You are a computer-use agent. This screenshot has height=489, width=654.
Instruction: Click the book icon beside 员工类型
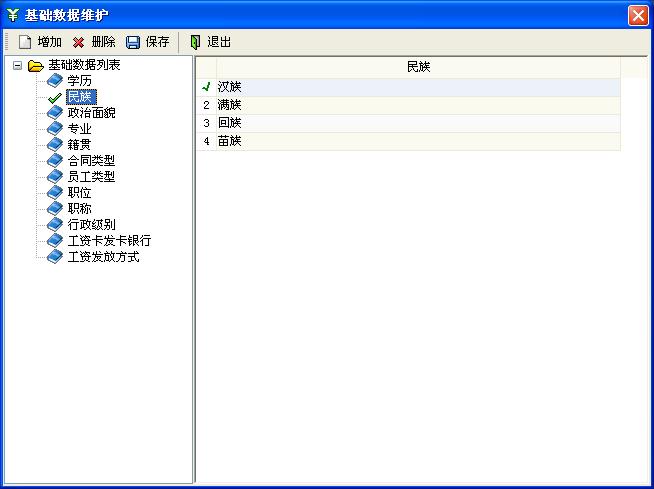[x=55, y=176]
